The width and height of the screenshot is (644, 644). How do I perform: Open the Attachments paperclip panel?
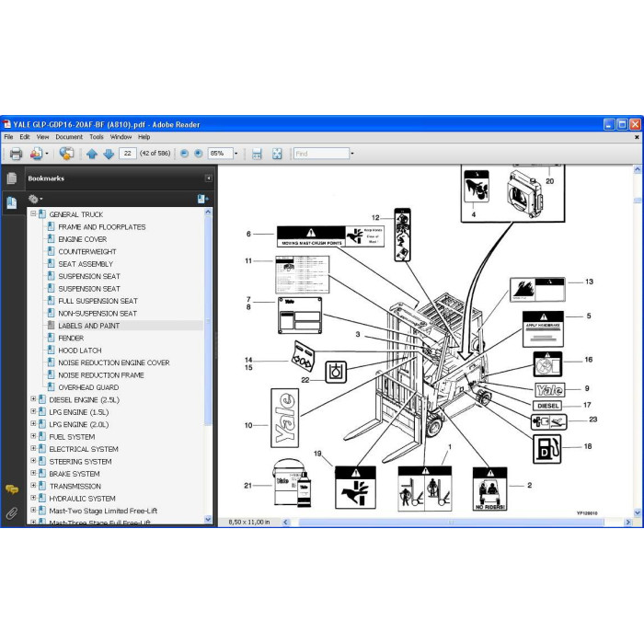[11, 513]
